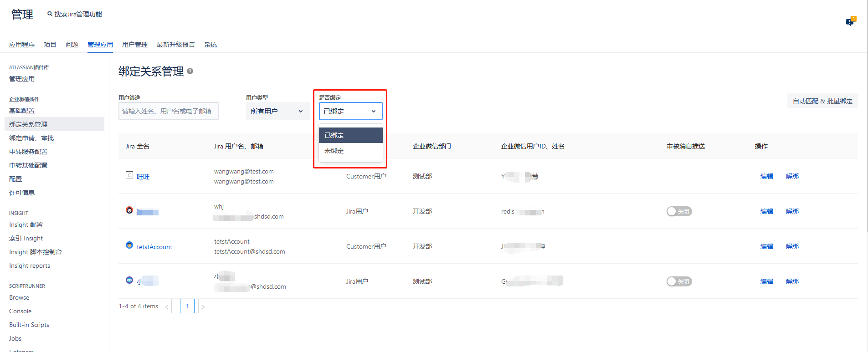The width and height of the screenshot is (868, 352).
Task: Click 解绑 link for tetstAccount
Action: tap(792, 246)
